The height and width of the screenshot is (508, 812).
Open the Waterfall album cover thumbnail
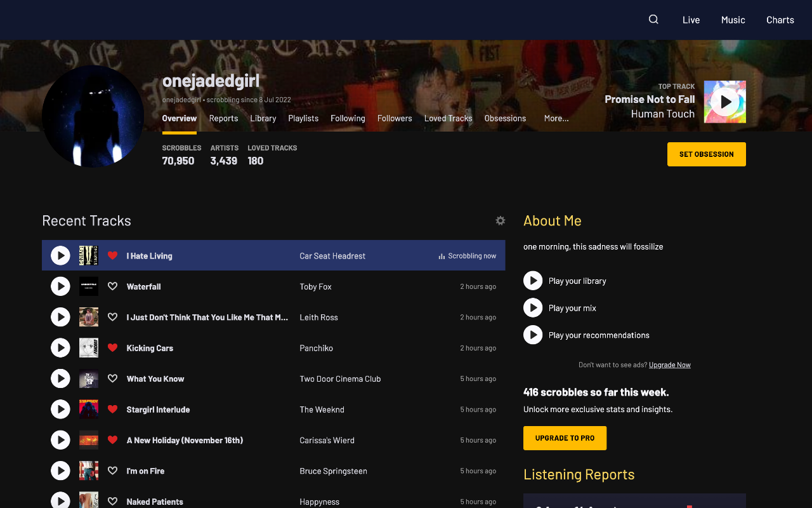pyautogui.click(x=89, y=286)
